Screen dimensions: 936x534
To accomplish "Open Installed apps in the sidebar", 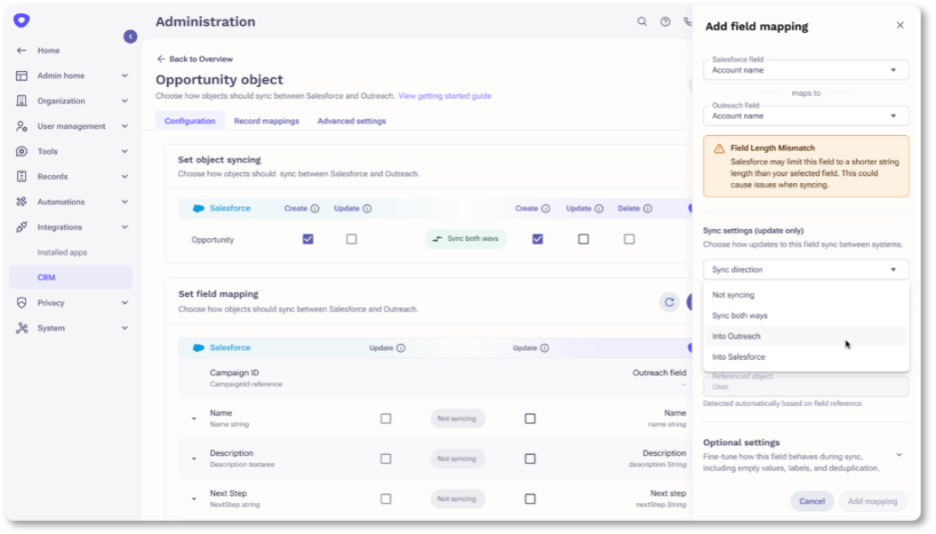I will [62, 252].
